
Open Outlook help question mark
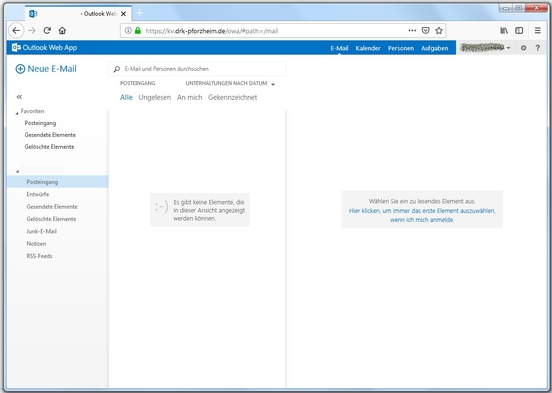538,48
